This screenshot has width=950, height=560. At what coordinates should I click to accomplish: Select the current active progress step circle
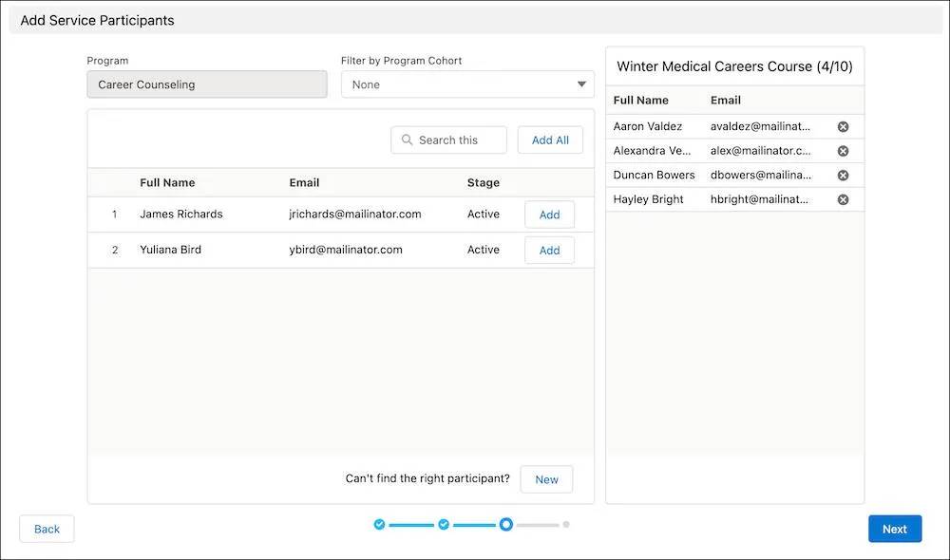pos(505,523)
